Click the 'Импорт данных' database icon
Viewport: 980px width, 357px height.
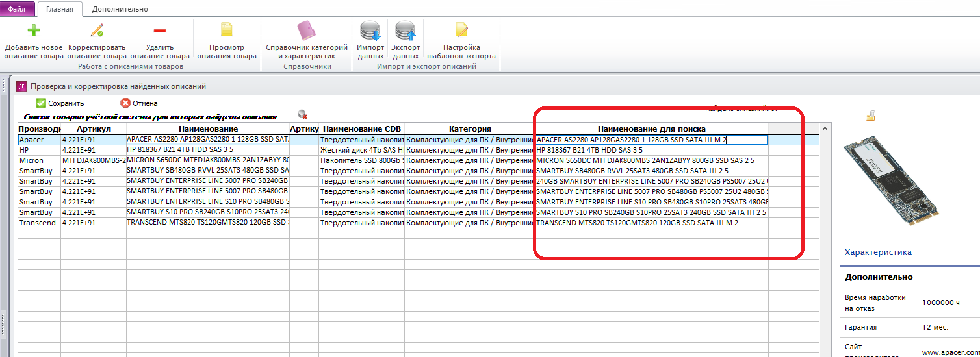[370, 31]
